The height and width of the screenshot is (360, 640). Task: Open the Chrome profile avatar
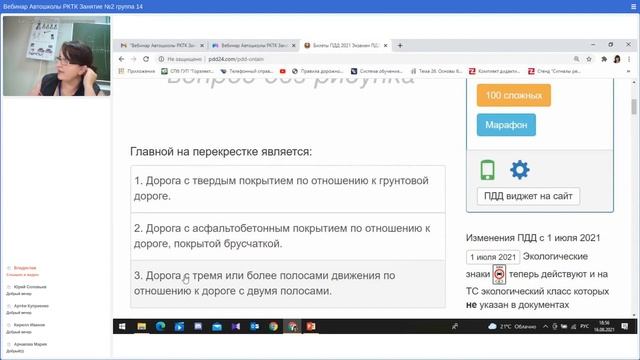click(617, 59)
